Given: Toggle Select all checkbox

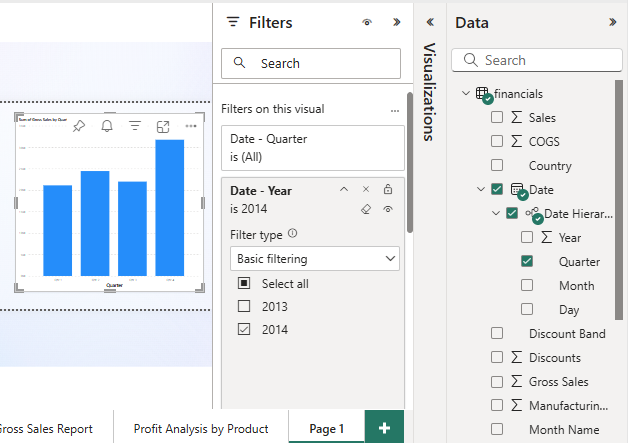Looking at the screenshot, I should (244, 283).
